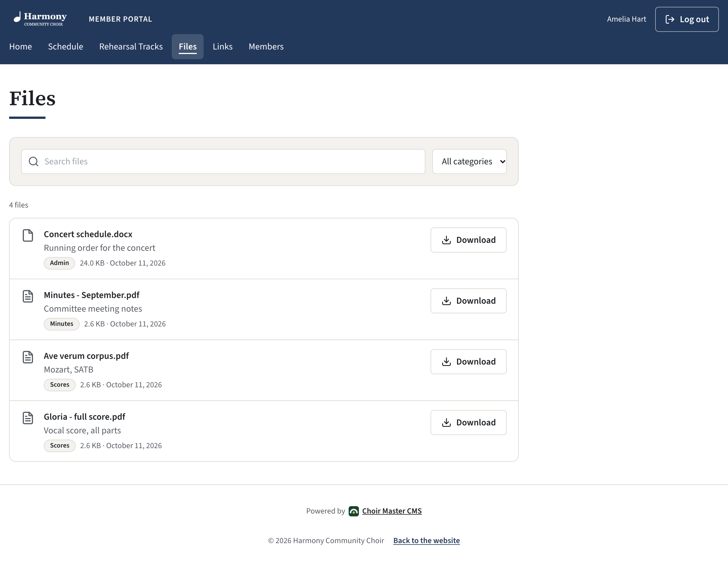Focus the Search files input
Screen dimensions: 728x567
coord(223,161)
